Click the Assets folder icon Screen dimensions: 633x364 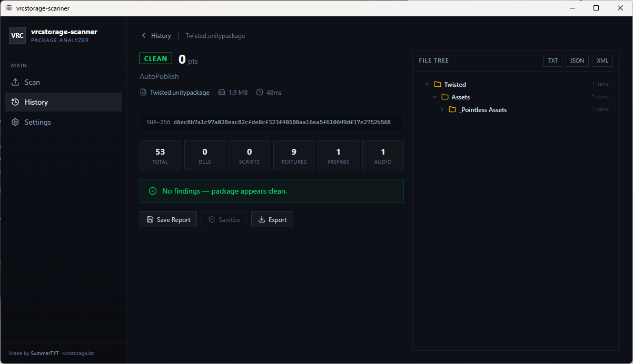coord(445,97)
